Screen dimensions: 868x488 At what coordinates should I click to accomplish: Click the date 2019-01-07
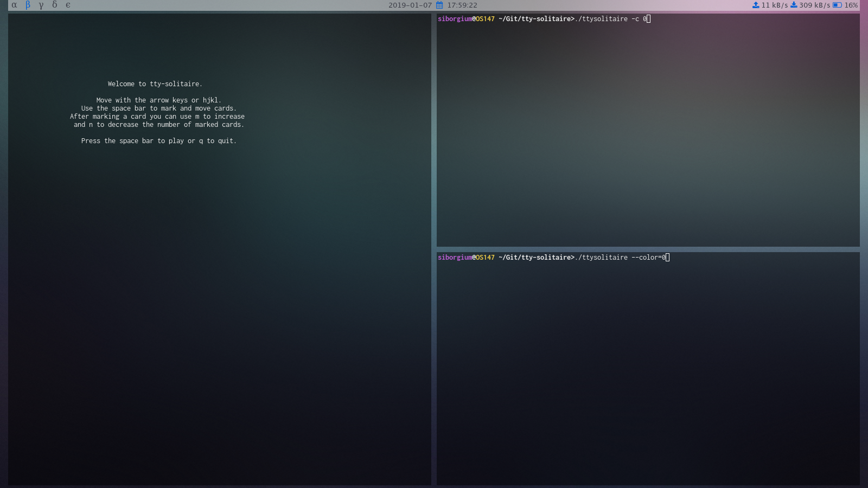pyautogui.click(x=410, y=5)
